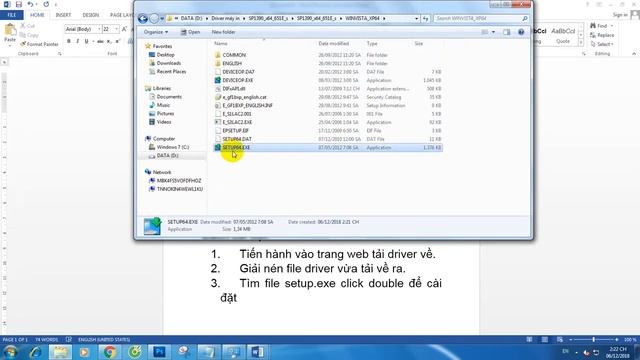
Task: Open the Arial (Body) font name dropdown
Action: (x=99, y=29)
